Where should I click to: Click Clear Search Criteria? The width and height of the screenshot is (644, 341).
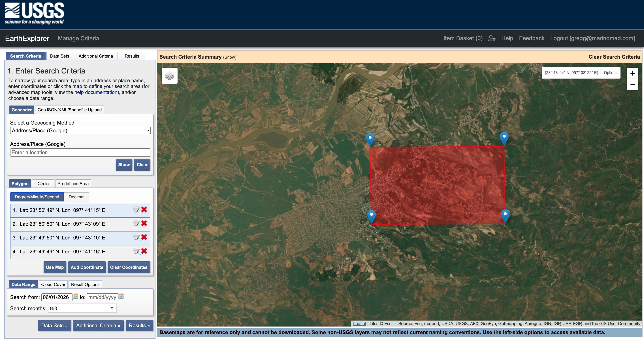(x=614, y=57)
